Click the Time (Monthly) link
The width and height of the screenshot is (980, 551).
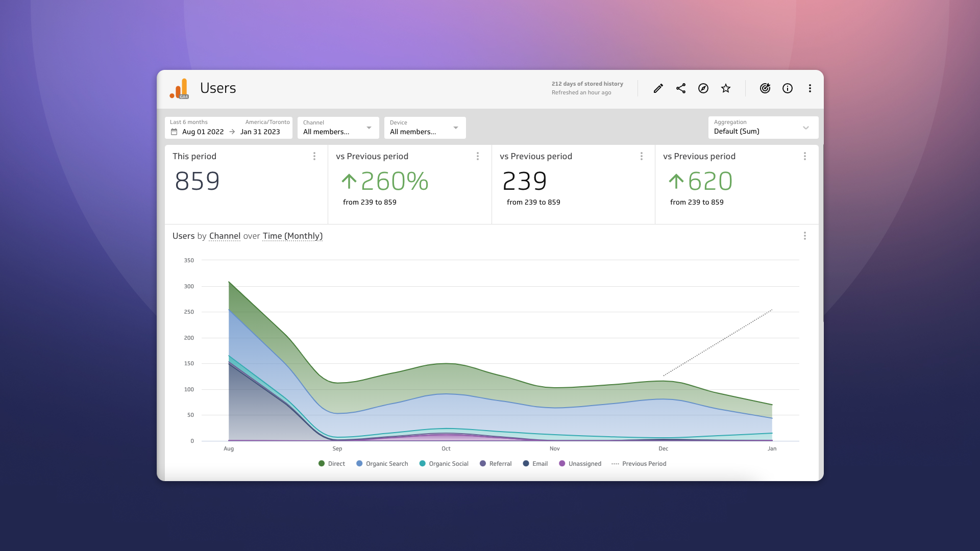click(292, 236)
